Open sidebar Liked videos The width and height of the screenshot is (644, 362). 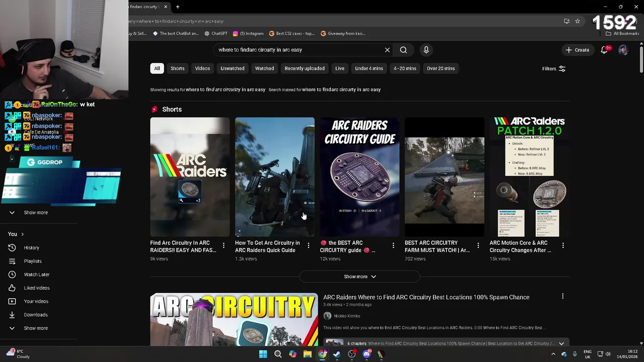(x=37, y=288)
